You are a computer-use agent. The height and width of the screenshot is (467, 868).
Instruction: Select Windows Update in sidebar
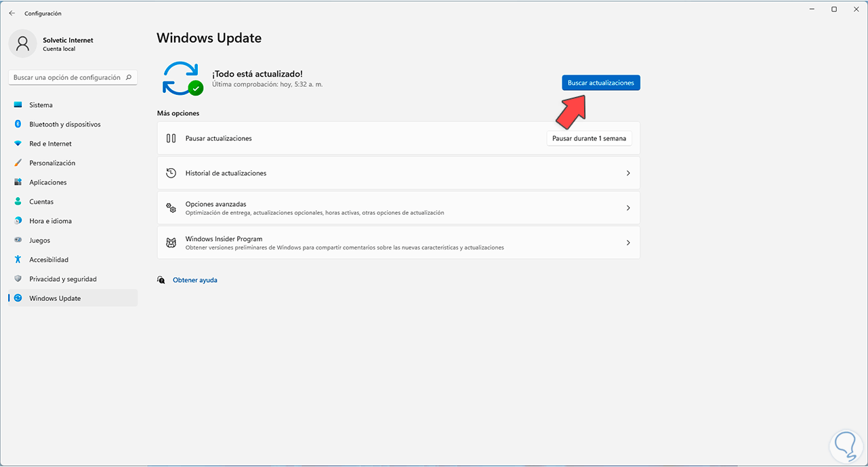point(73,298)
